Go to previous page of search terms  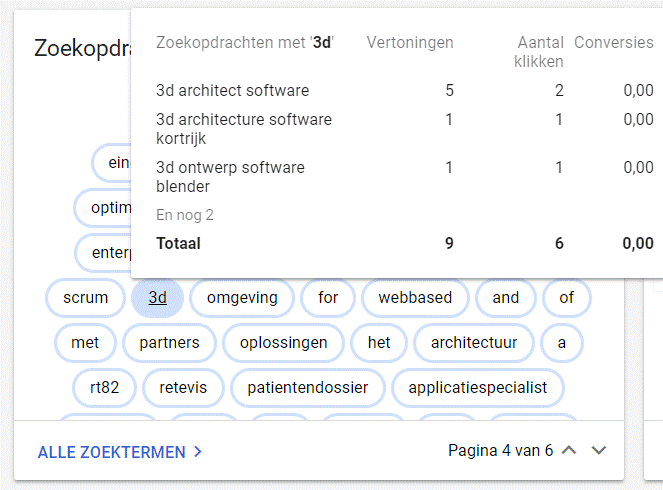pyautogui.click(x=570, y=451)
